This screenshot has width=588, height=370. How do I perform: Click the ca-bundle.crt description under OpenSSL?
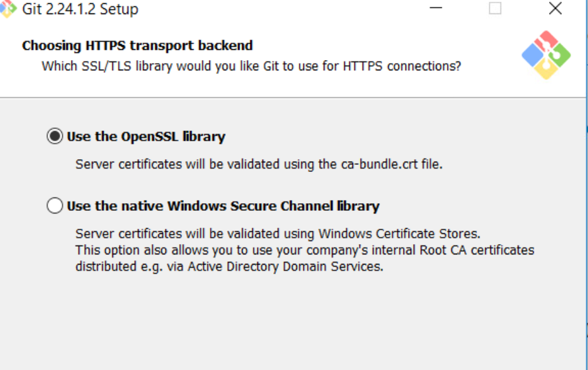[x=259, y=164]
